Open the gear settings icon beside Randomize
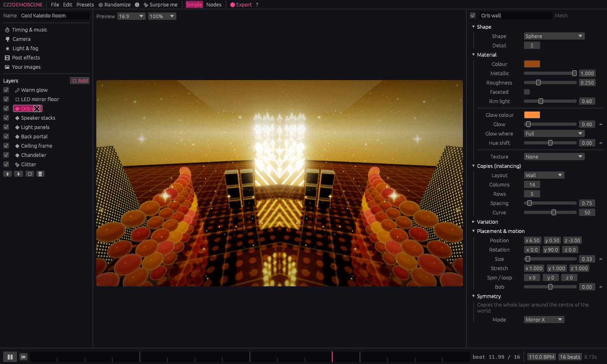This screenshot has width=607, height=364. [x=137, y=5]
